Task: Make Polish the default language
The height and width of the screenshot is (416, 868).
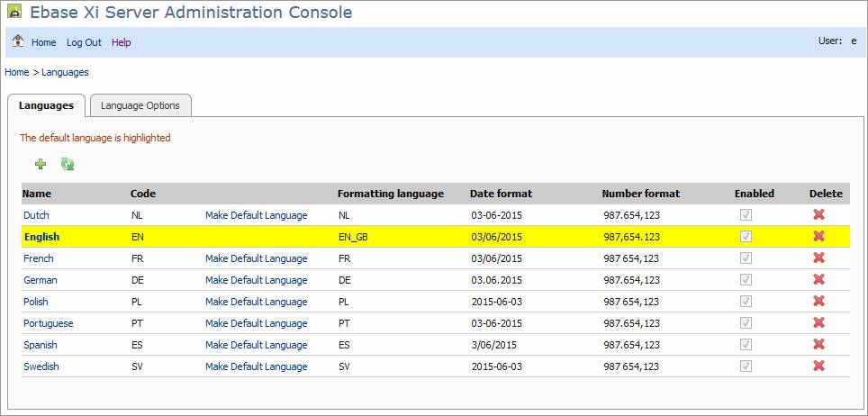Action: pos(257,302)
